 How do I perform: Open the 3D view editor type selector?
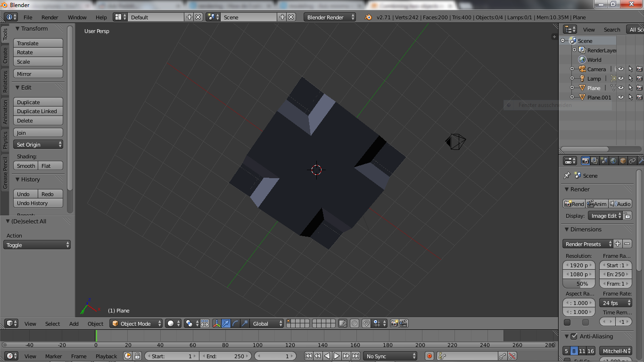pos(11,323)
